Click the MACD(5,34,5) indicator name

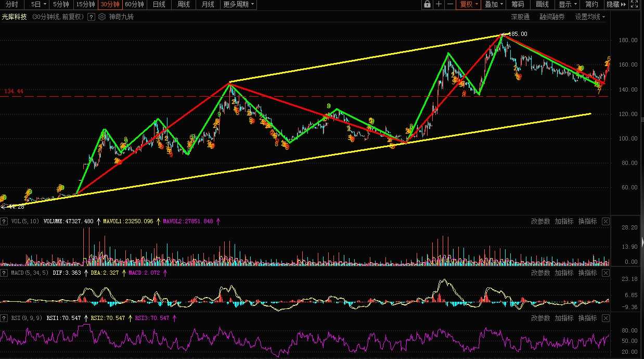click(x=30, y=273)
